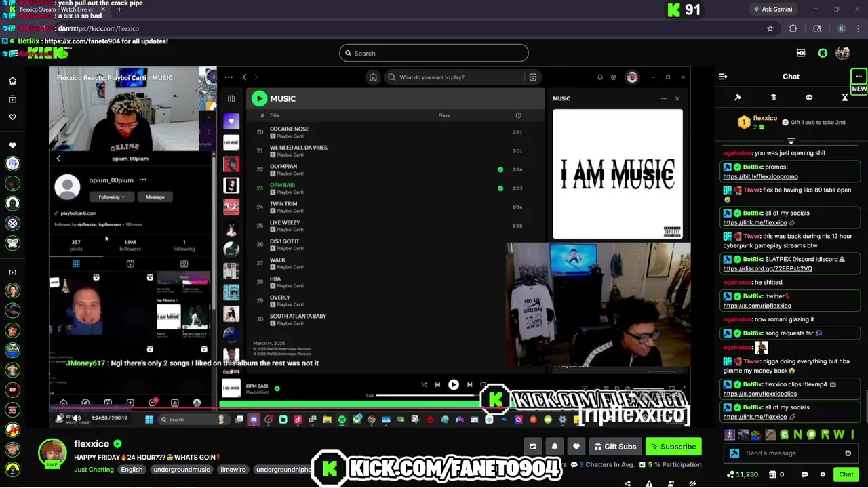Click the trash icon in chat toolbar
The image size is (868, 488).
click(773, 98)
